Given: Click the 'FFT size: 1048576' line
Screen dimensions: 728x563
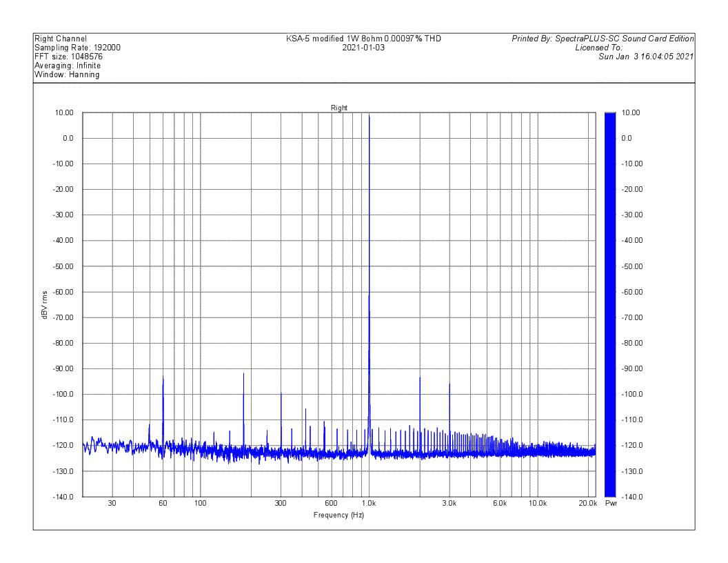Looking at the screenshot, I should (x=68, y=57).
